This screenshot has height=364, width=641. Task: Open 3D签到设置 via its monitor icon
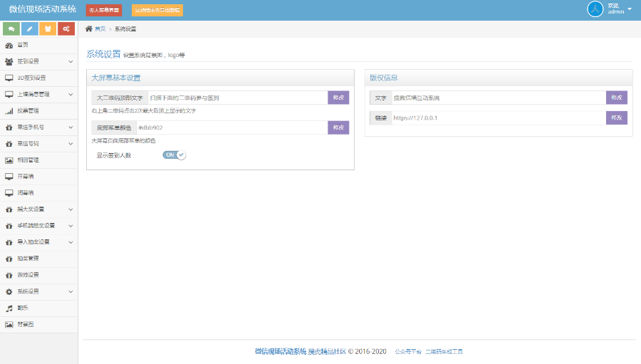(x=9, y=78)
